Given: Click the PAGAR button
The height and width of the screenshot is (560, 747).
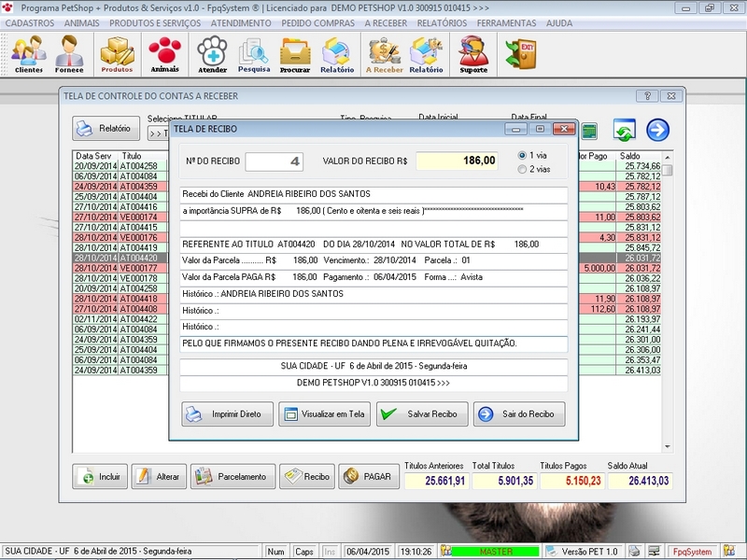Looking at the screenshot, I should (x=369, y=476).
